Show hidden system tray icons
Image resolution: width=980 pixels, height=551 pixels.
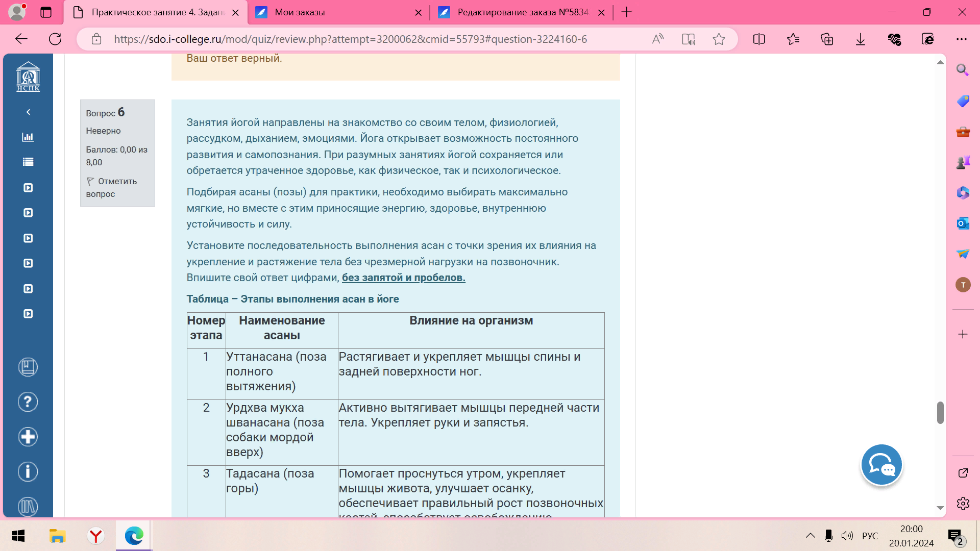(810, 536)
